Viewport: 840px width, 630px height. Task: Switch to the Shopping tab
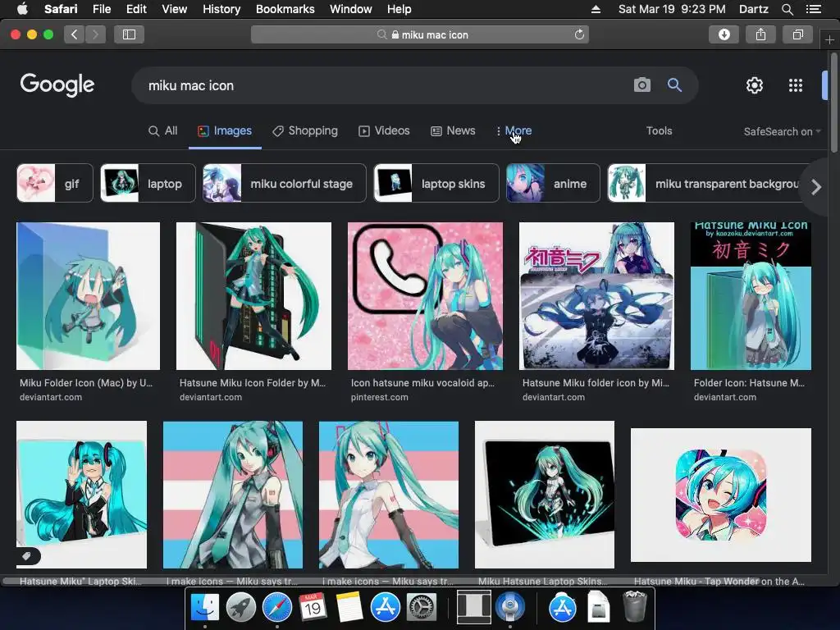[x=305, y=130]
